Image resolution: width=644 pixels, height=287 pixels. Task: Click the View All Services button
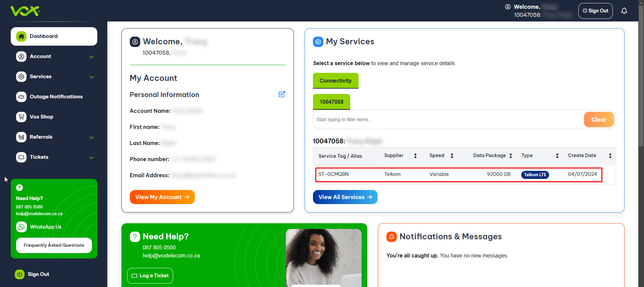coord(345,197)
